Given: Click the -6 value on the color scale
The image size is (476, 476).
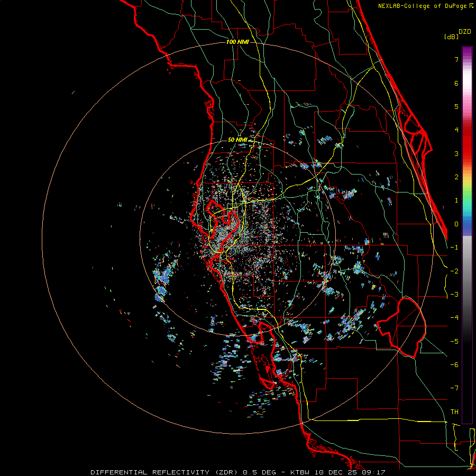Looking at the screenshot, I should (454, 365).
